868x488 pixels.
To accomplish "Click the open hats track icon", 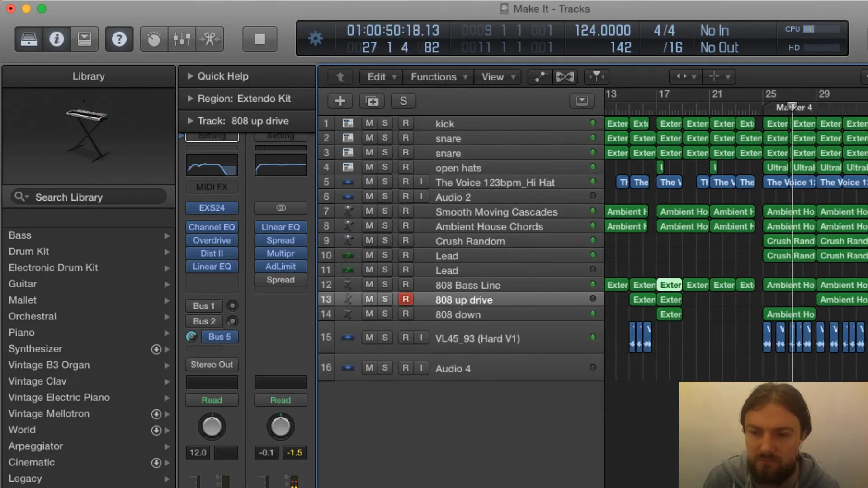I will click(348, 167).
